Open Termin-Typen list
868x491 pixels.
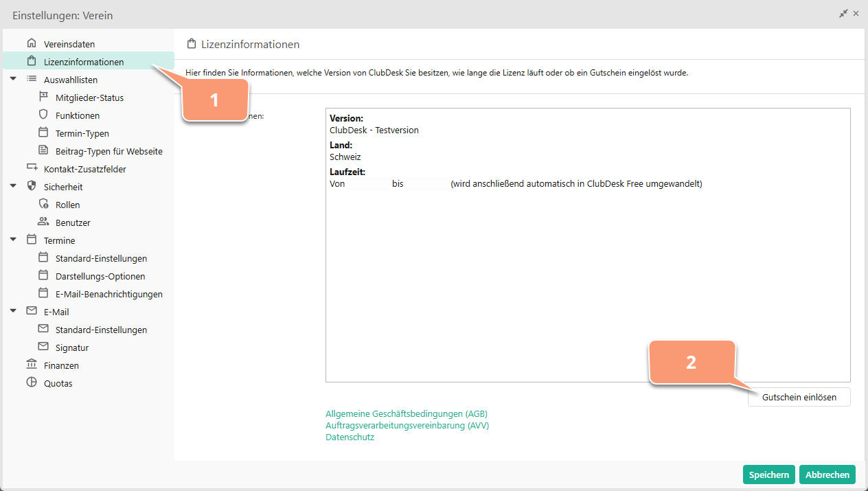click(82, 133)
